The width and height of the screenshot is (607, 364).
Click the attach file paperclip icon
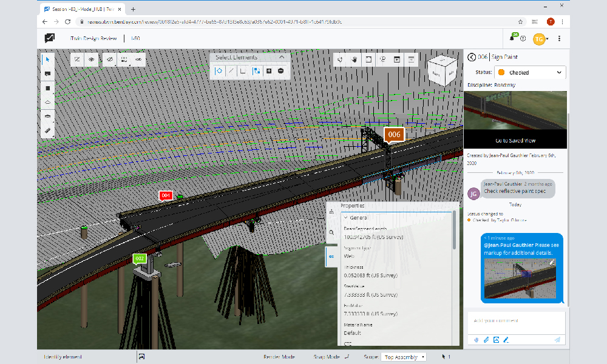point(486,340)
